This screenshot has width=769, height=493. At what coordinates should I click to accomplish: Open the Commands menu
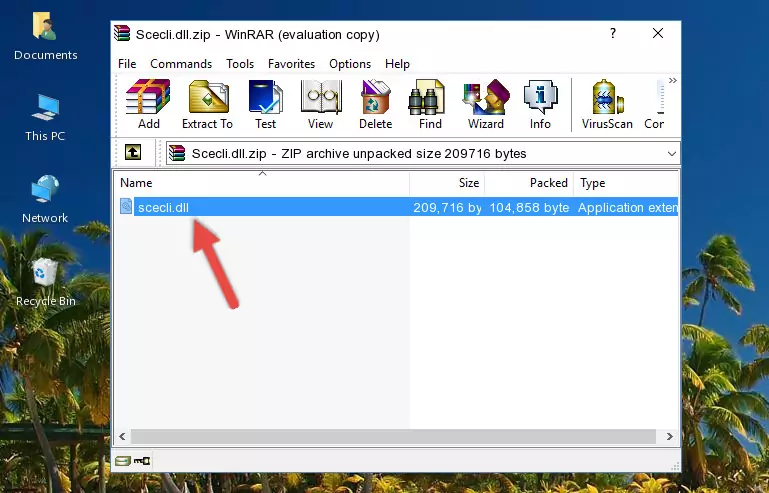click(181, 64)
